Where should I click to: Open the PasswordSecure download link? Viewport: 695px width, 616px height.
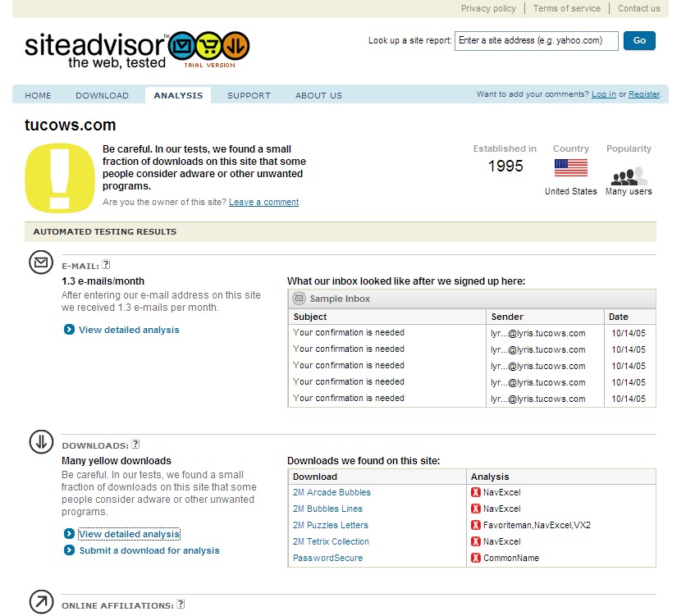[327, 558]
